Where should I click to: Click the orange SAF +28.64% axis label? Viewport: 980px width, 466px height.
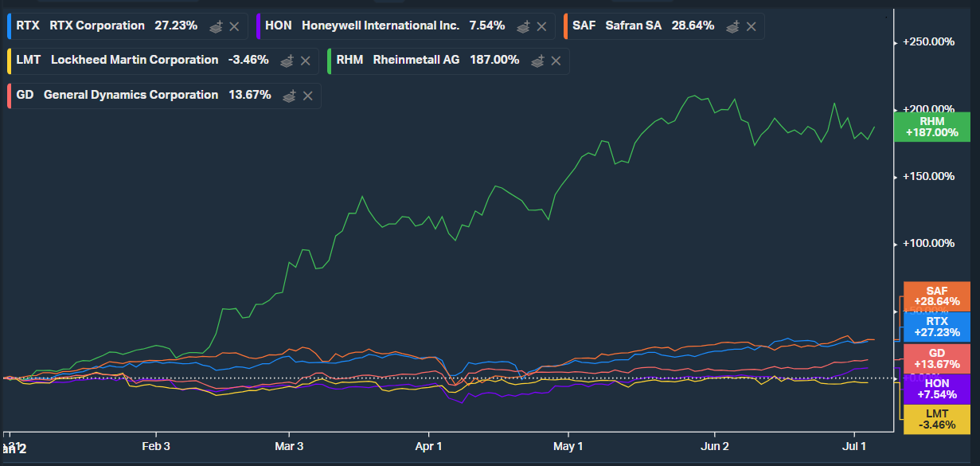click(x=936, y=296)
